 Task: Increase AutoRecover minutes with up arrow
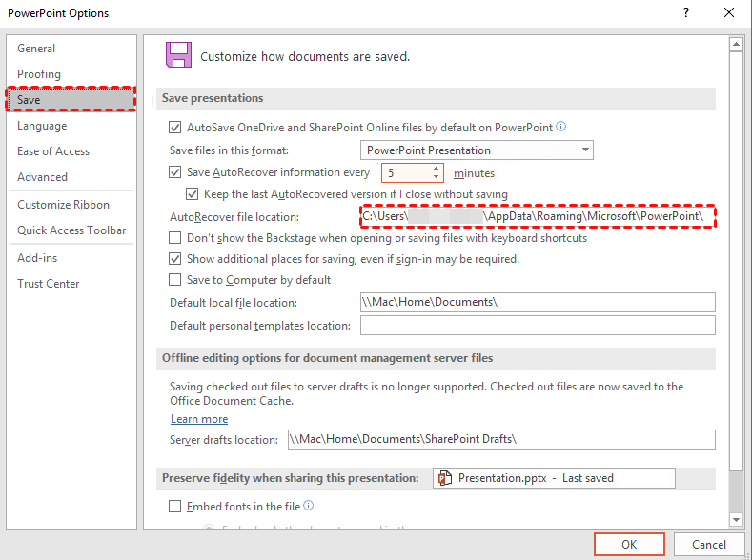point(437,168)
